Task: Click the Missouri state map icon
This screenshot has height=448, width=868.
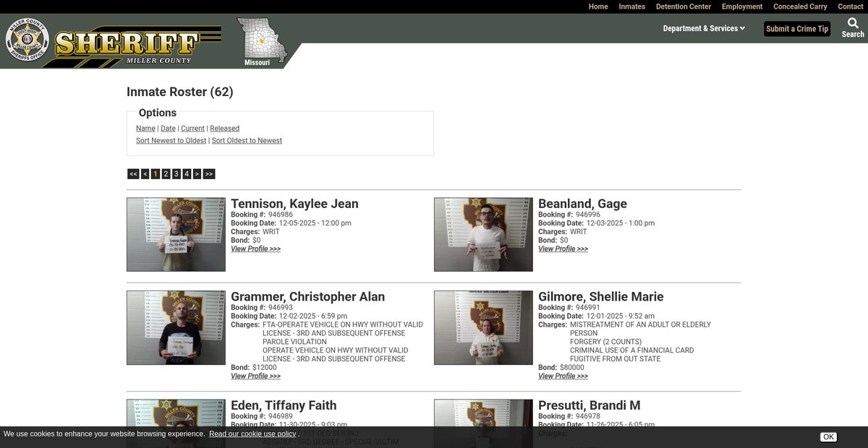Action: tap(260, 40)
